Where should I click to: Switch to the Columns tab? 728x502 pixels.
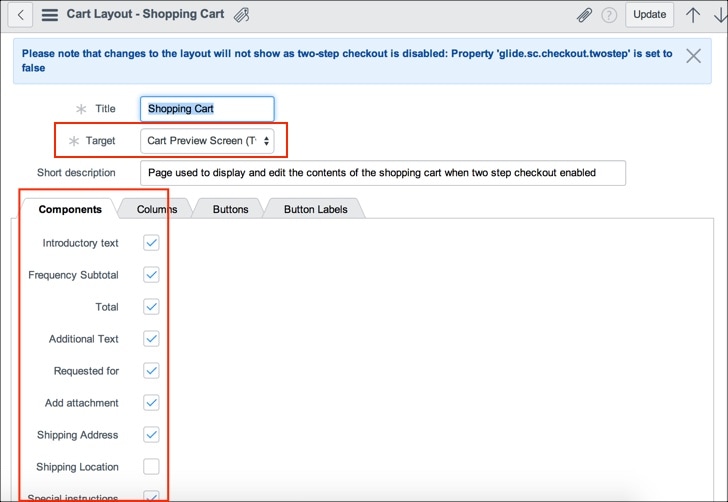[x=157, y=209]
